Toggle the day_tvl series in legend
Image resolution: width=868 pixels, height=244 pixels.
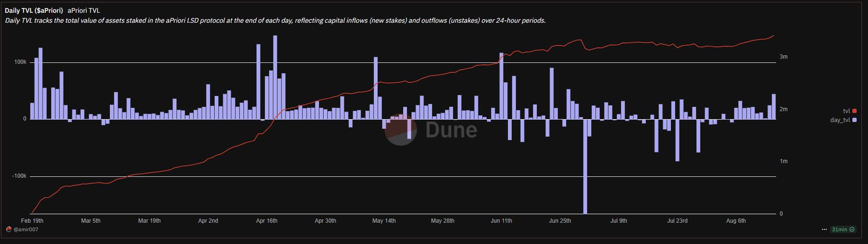pyautogui.click(x=840, y=120)
